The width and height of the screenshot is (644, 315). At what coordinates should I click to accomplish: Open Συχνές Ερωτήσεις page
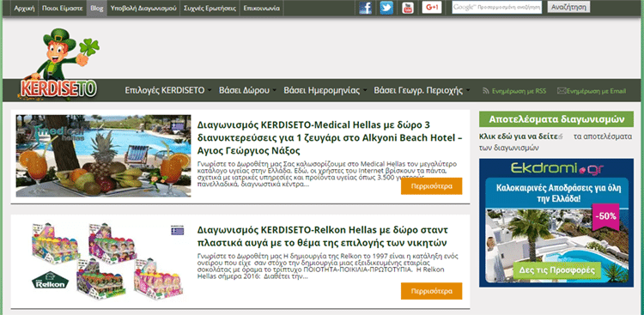tap(210, 9)
